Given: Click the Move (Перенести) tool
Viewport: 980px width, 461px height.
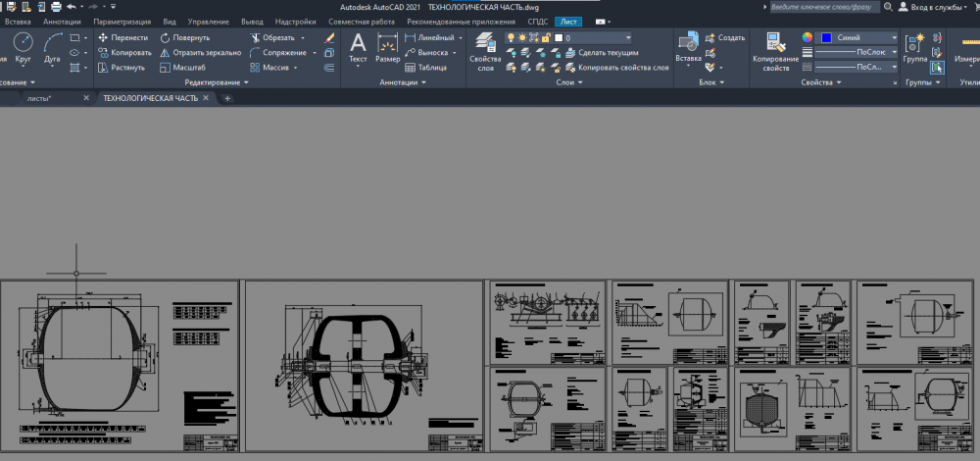Looking at the screenshot, I should click(x=122, y=37).
